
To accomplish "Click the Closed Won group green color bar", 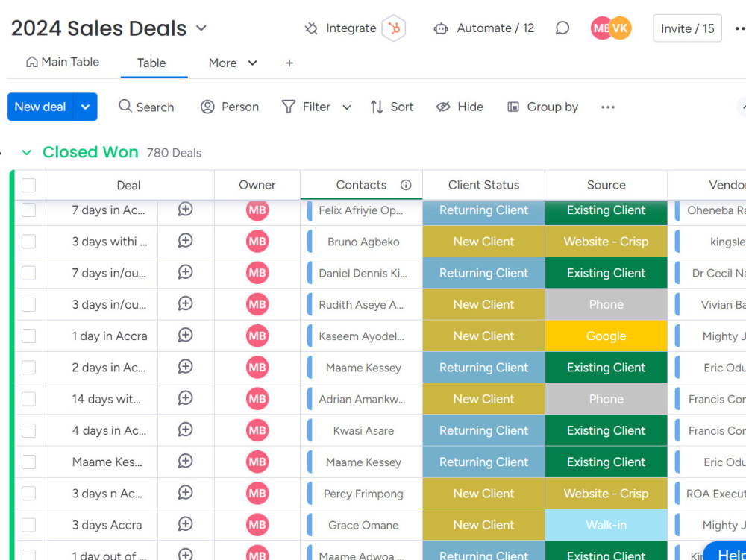I will tap(12, 365).
